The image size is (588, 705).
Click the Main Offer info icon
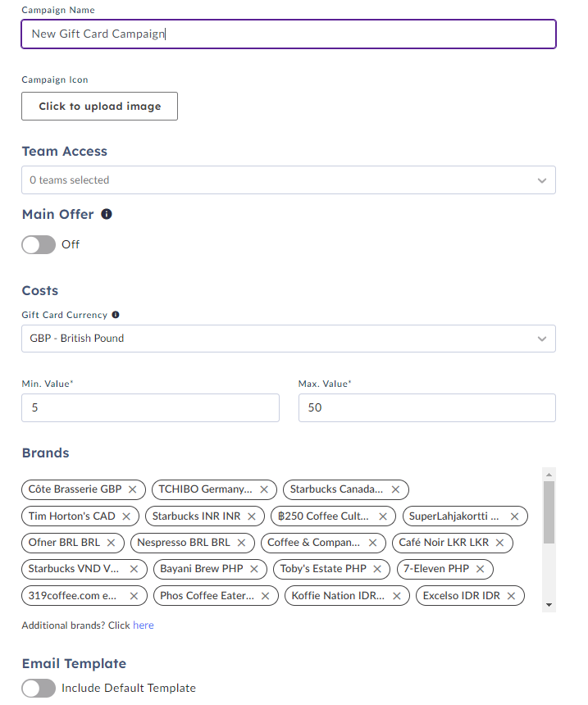107,214
